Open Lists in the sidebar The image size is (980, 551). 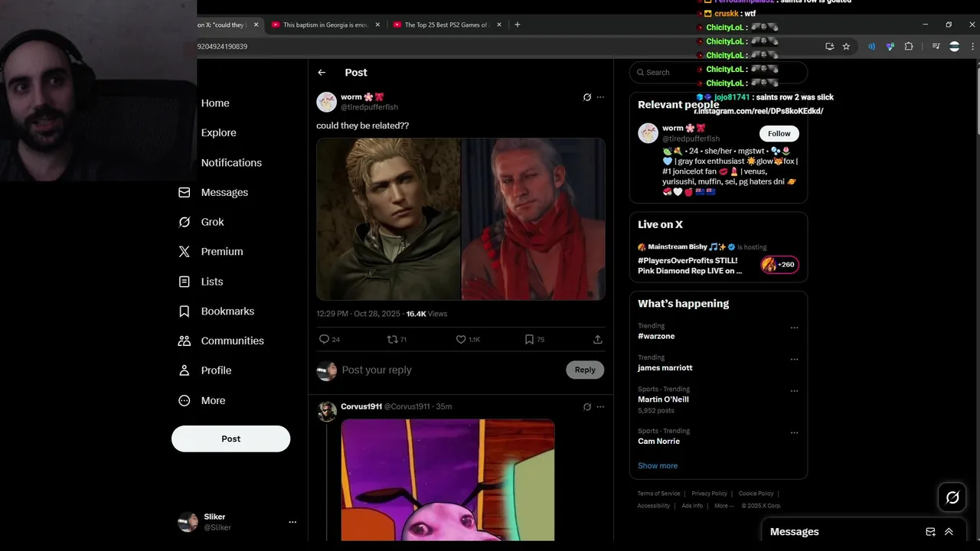(x=201, y=282)
